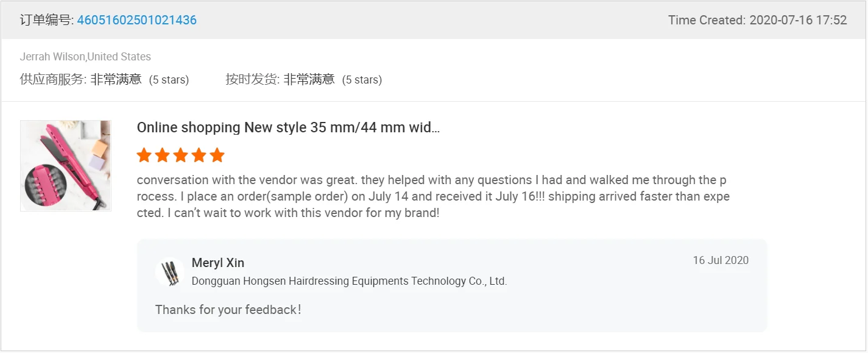Screen dimensions: 868x353
Task: Click the customer review text paragraph
Action: point(432,197)
